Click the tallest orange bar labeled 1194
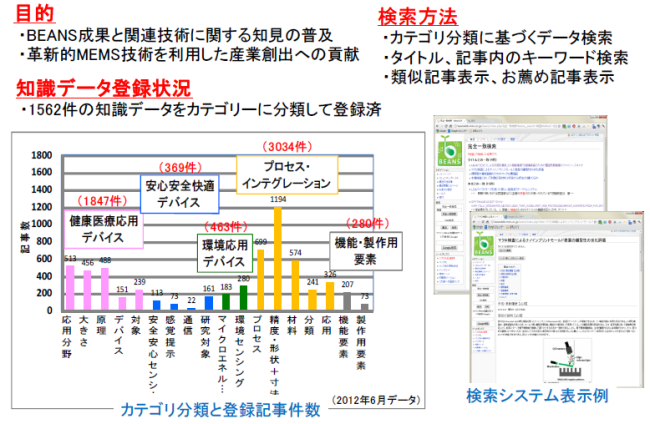 click(277, 262)
